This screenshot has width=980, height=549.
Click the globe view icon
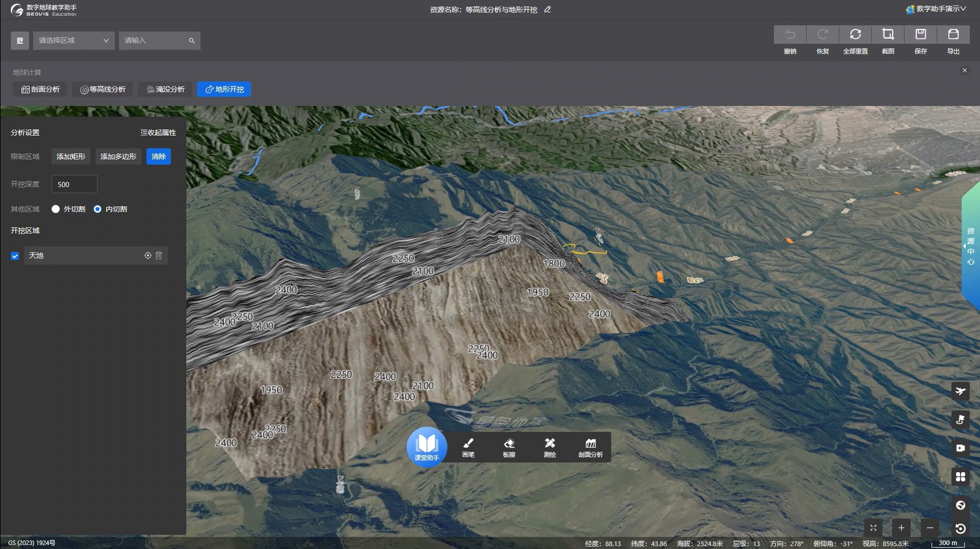coord(961,505)
